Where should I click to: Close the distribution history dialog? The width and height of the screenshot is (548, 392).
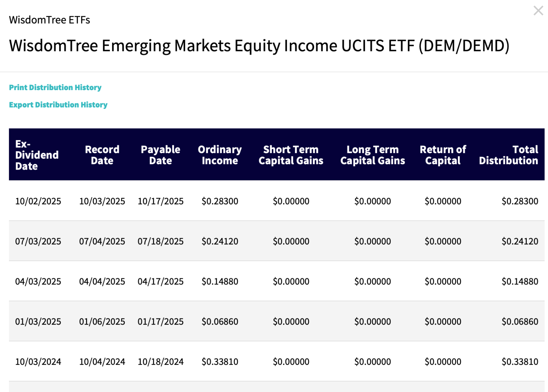(x=538, y=11)
